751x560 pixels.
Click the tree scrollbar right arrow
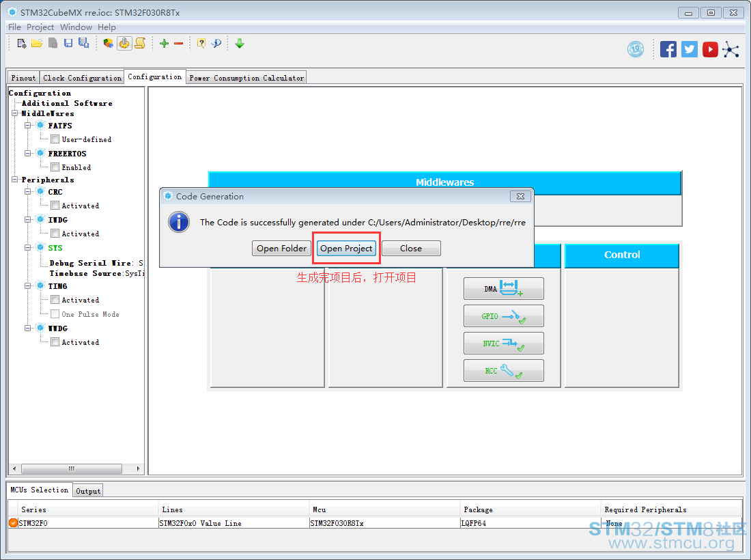[x=138, y=468]
